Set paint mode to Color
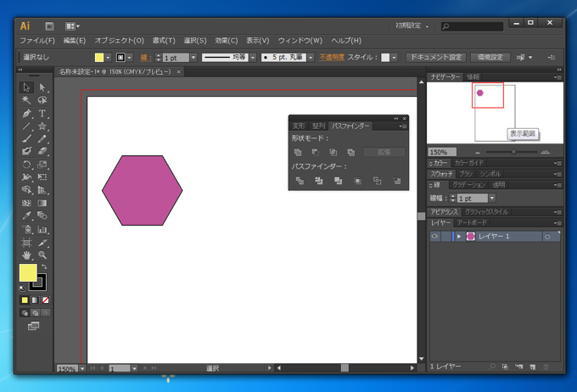The width and height of the screenshot is (577, 392). click(25, 300)
